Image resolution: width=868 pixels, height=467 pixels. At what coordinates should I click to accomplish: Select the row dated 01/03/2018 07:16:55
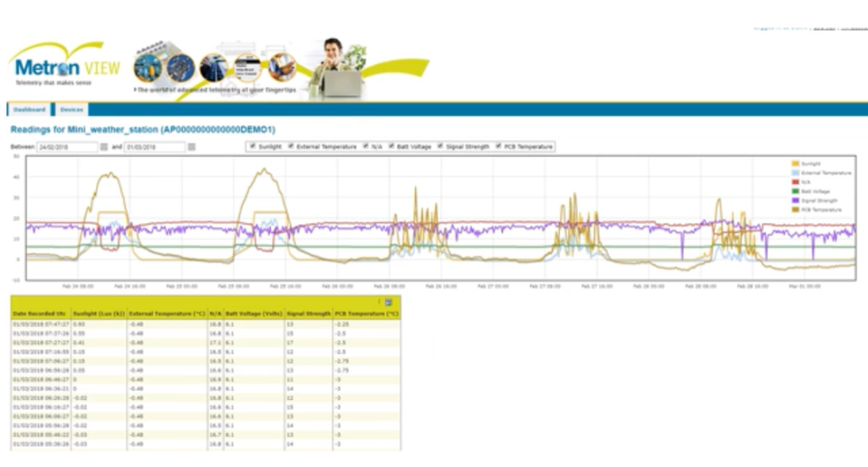pos(205,352)
